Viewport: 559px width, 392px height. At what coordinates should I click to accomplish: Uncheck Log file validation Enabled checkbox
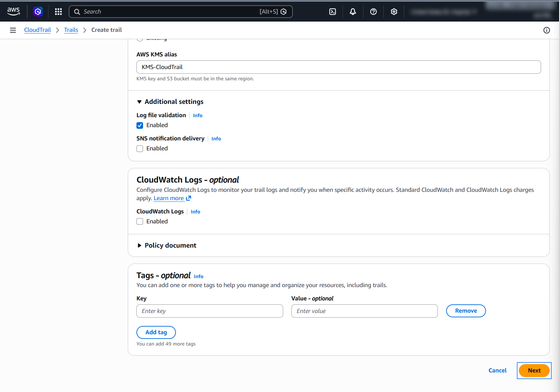click(140, 125)
